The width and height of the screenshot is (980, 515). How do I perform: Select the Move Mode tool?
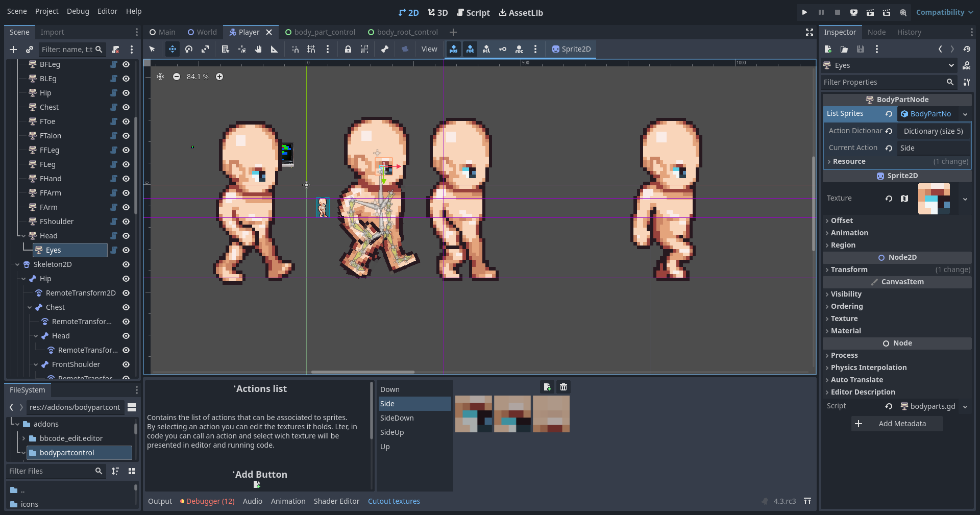click(172, 49)
